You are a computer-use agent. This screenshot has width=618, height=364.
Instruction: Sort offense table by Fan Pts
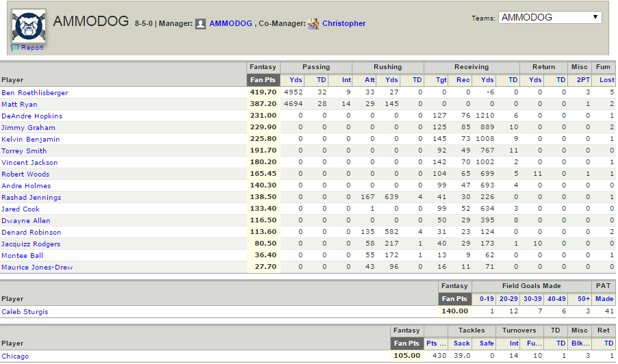coord(263,80)
